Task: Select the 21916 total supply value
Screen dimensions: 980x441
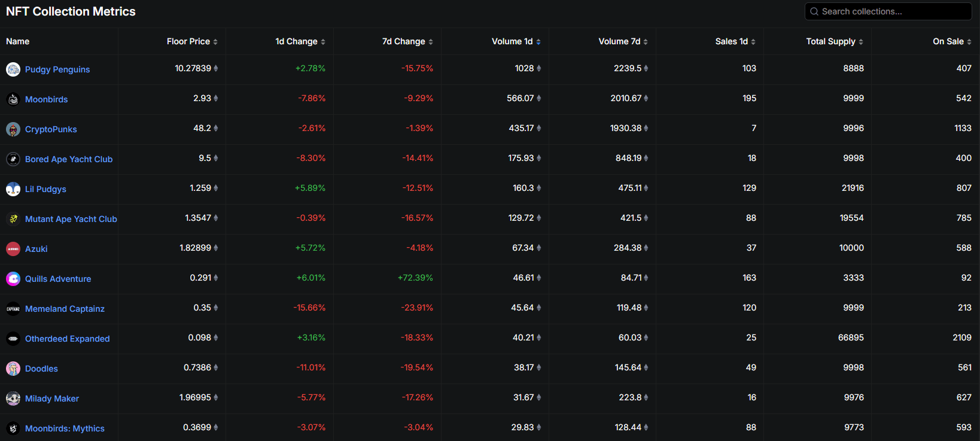Action: pyautogui.click(x=853, y=188)
